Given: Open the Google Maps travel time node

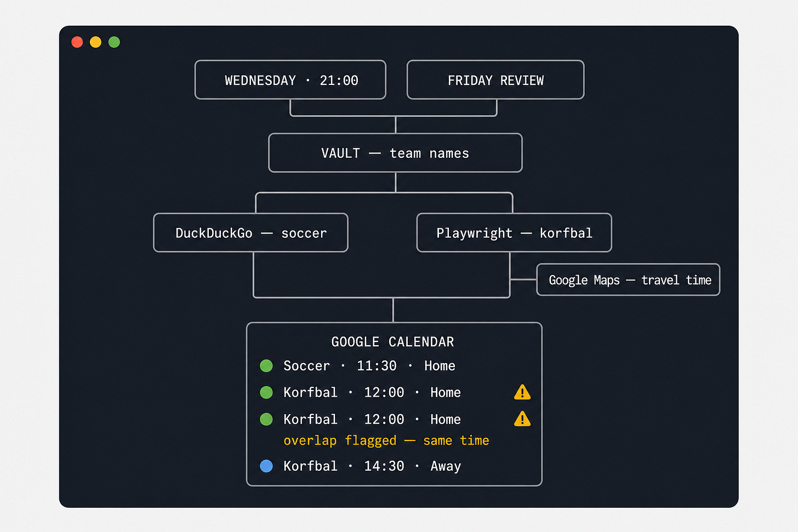Looking at the screenshot, I should tap(628, 280).
